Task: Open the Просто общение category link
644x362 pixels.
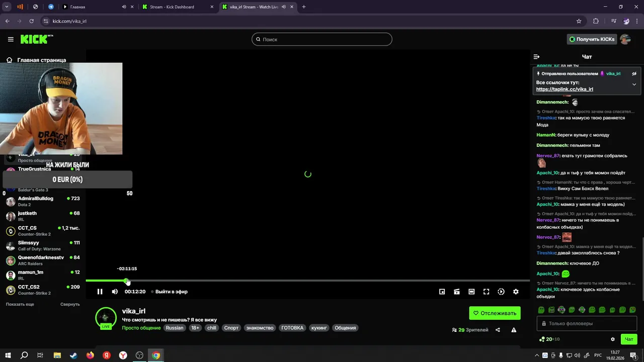Action: click(x=141, y=328)
